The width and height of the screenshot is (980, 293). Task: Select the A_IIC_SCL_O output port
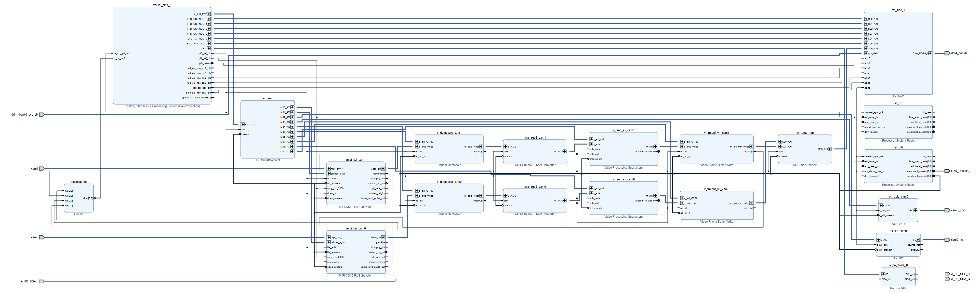pyautogui.click(x=947, y=274)
